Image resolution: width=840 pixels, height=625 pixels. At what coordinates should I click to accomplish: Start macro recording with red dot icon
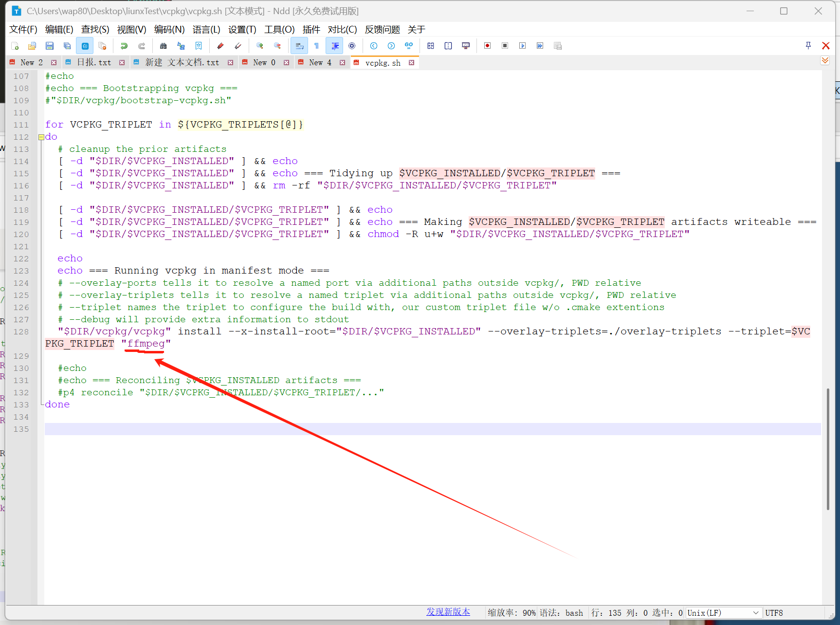(x=488, y=46)
